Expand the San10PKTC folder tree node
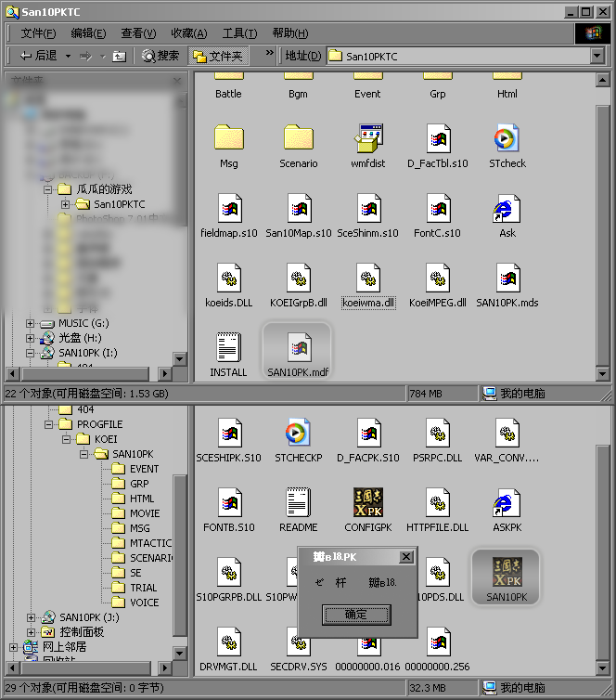Image resolution: width=616 pixels, height=700 pixels. click(x=66, y=204)
